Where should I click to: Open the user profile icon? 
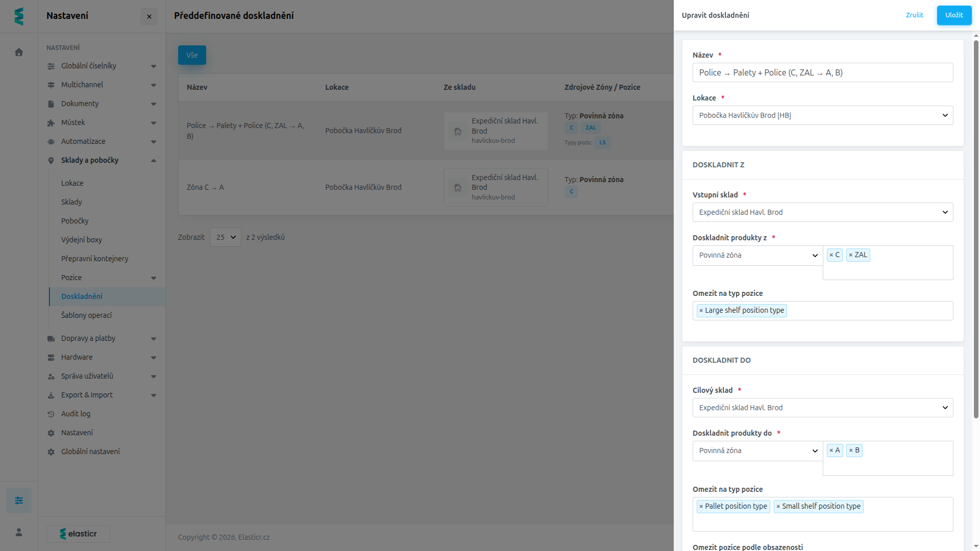click(19, 532)
